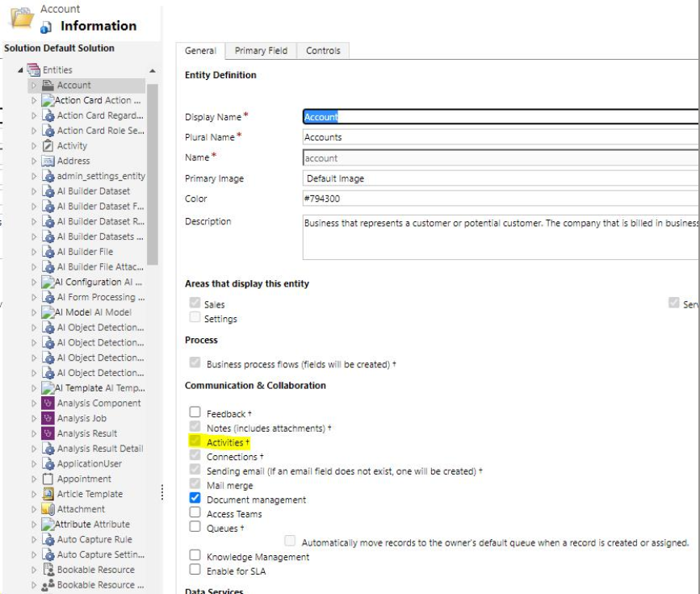The image size is (700, 594).
Task: Click the pane splitter dots handle
Action: (x=162, y=492)
